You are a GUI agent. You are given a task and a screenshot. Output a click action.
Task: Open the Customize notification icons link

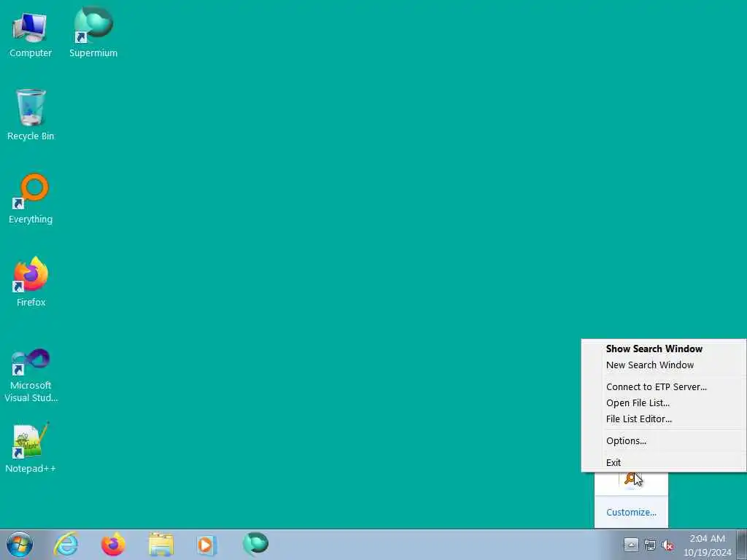631,513
